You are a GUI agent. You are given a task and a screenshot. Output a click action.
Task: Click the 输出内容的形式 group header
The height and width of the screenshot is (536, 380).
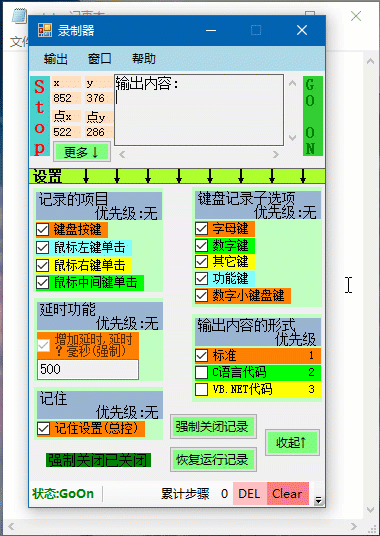258,332
